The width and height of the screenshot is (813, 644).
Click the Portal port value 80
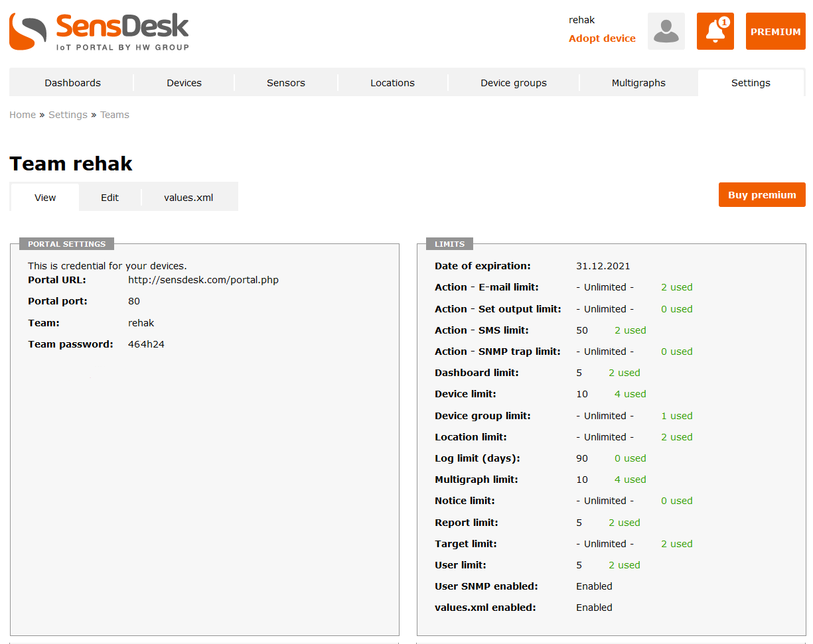(x=134, y=301)
